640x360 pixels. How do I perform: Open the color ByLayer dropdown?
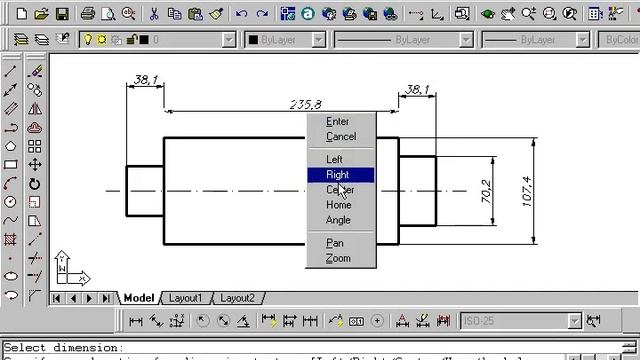[318, 40]
